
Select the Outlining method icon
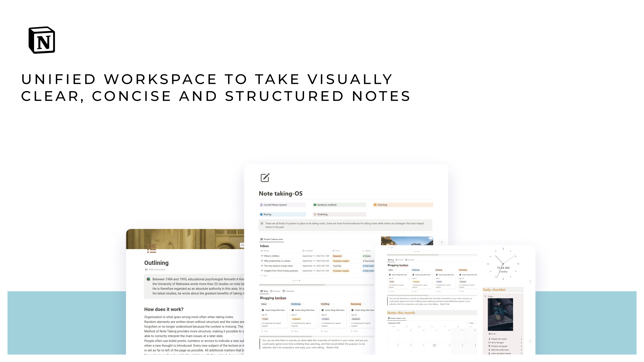(x=314, y=214)
